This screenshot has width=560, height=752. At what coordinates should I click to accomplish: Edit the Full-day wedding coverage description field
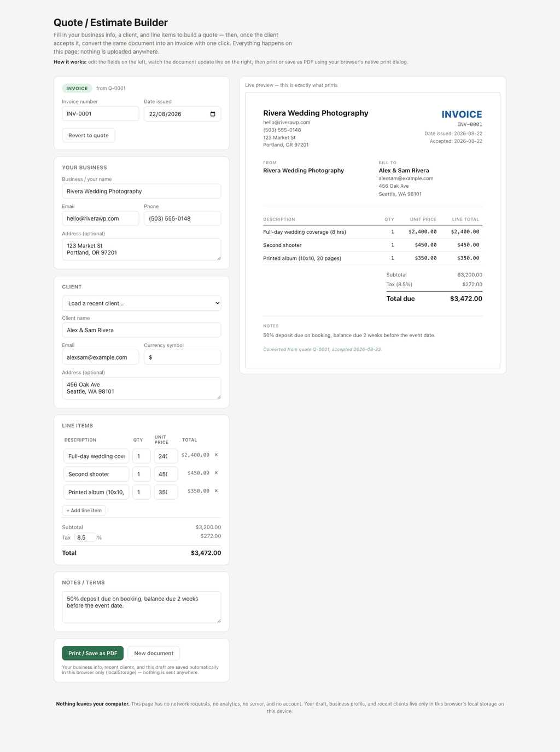(x=96, y=456)
